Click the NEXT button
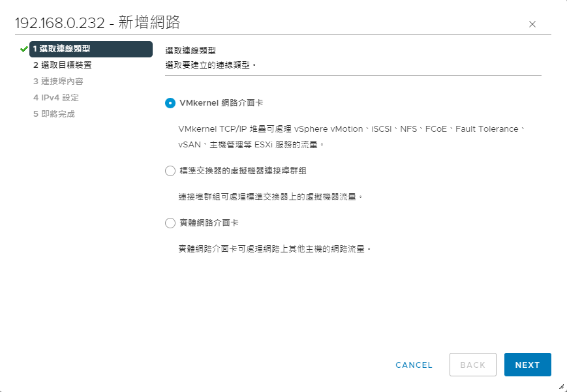The height and width of the screenshot is (392, 567). tap(528, 365)
